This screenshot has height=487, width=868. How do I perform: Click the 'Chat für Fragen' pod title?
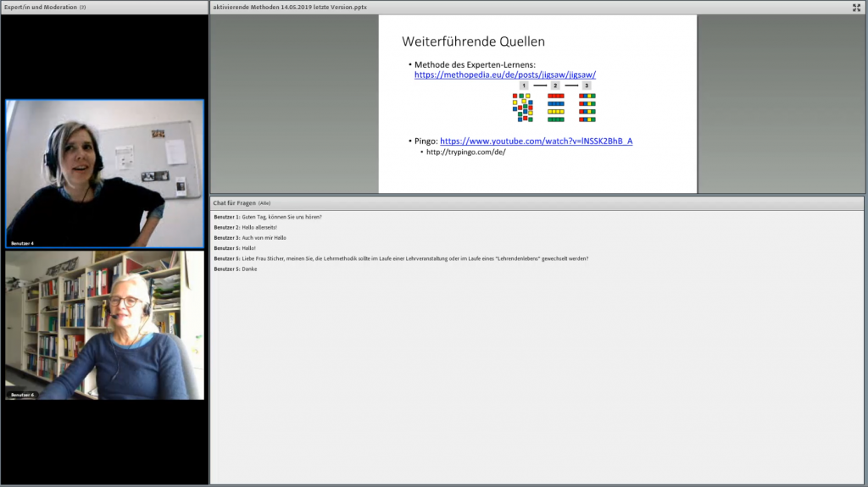234,203
